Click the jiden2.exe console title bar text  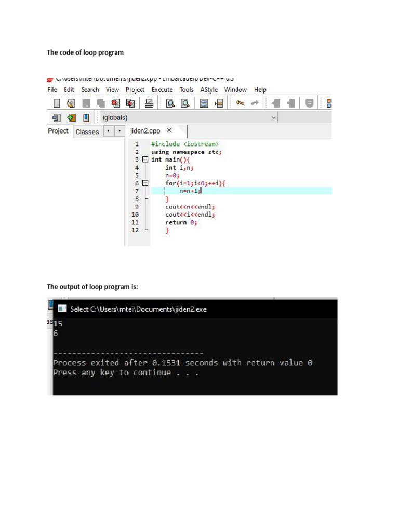pyautogui.click(x=138, y=309)
